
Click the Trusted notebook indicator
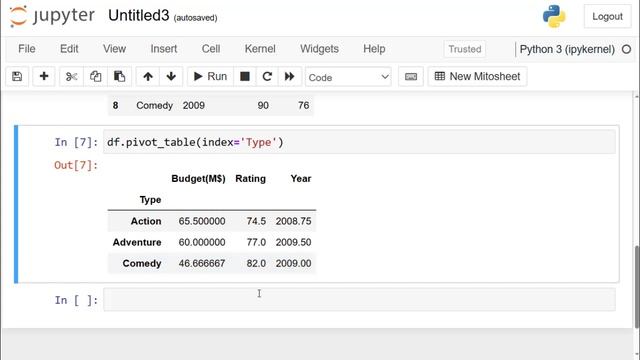pyautogui.click(x=464, y=49)
